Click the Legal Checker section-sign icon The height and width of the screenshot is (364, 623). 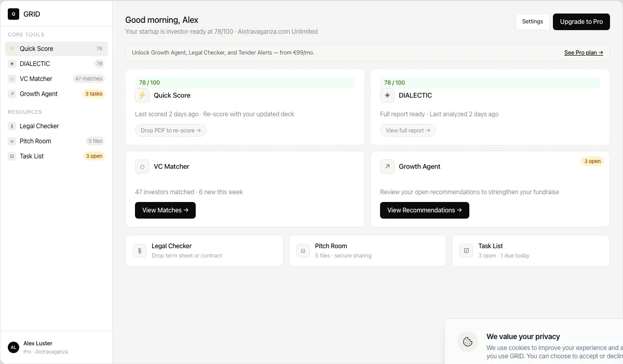pyautogui.click(x=139, y=250)
